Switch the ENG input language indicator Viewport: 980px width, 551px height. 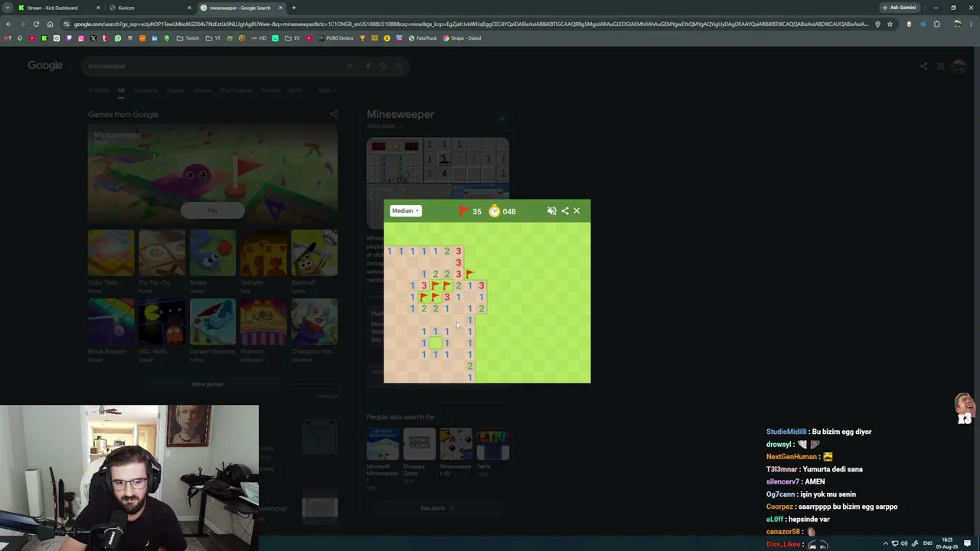pos(927,543)
